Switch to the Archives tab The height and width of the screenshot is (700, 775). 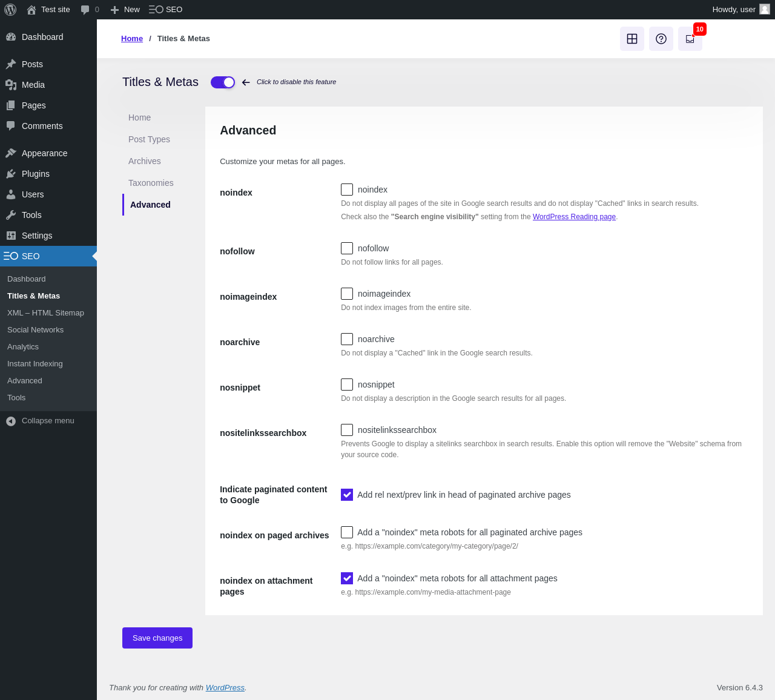click(x=144, y=161)
